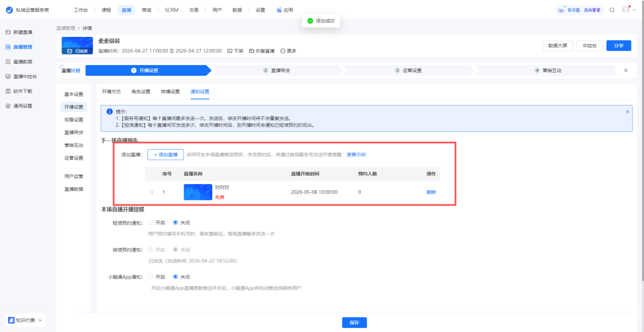Switch to the 角色设置 tab

tap(141, 92)
